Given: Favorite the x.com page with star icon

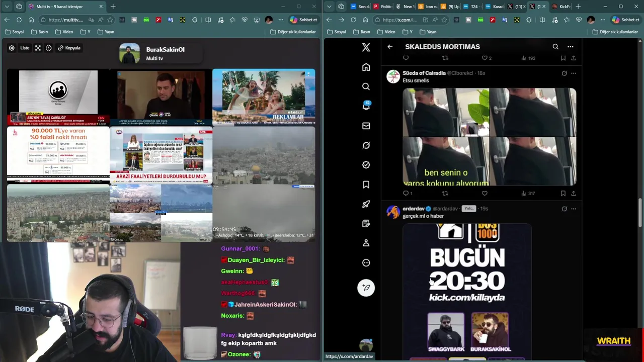Looking at the screenshot, I should 444,20.
